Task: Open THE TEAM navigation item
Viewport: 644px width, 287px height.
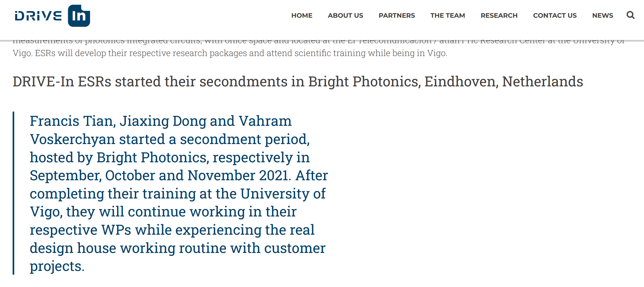Action: [448, 16]
